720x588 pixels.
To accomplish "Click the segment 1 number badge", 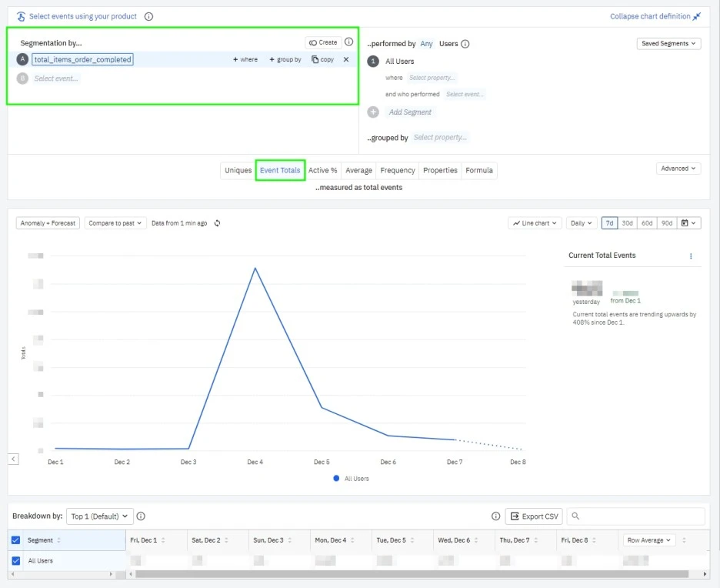I will pyautogui.click(x=373, y=61).
